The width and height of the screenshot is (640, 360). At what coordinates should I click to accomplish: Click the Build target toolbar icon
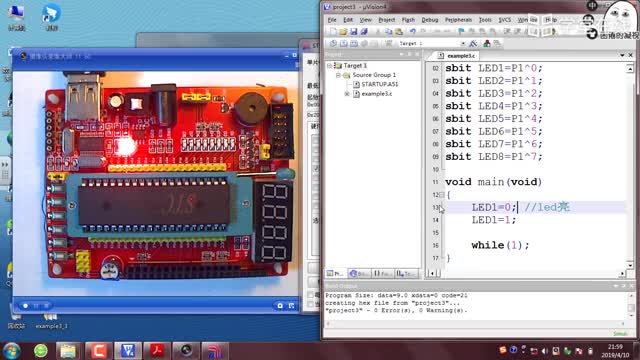343,43
